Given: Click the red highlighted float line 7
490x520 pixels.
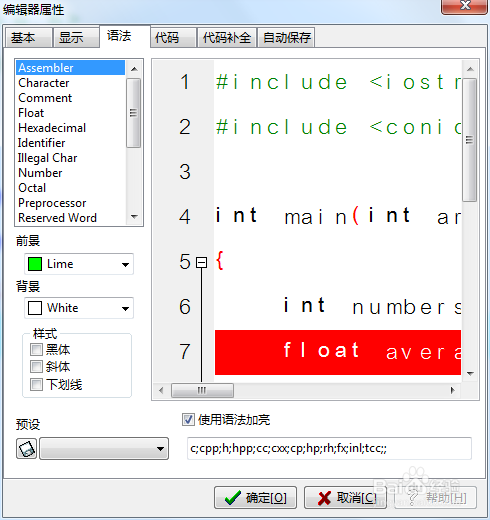Looking at the screenshot, I should point(338,352).
